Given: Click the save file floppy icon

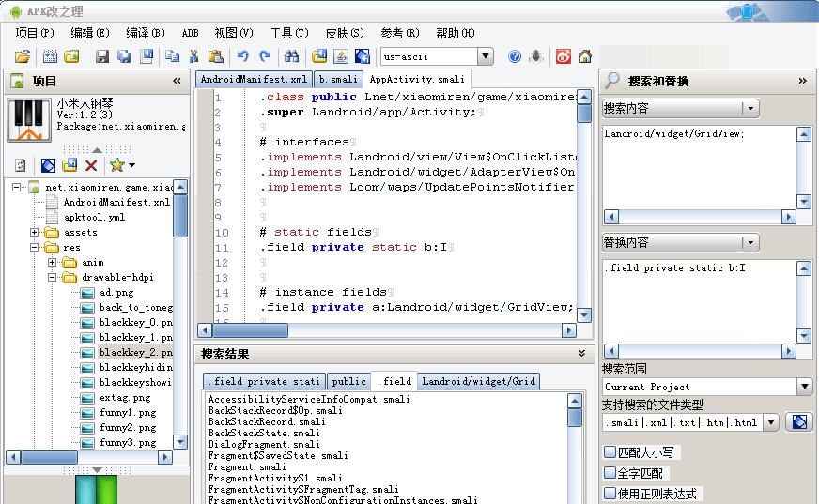Looking at the screenshot, I should [102, 56].
